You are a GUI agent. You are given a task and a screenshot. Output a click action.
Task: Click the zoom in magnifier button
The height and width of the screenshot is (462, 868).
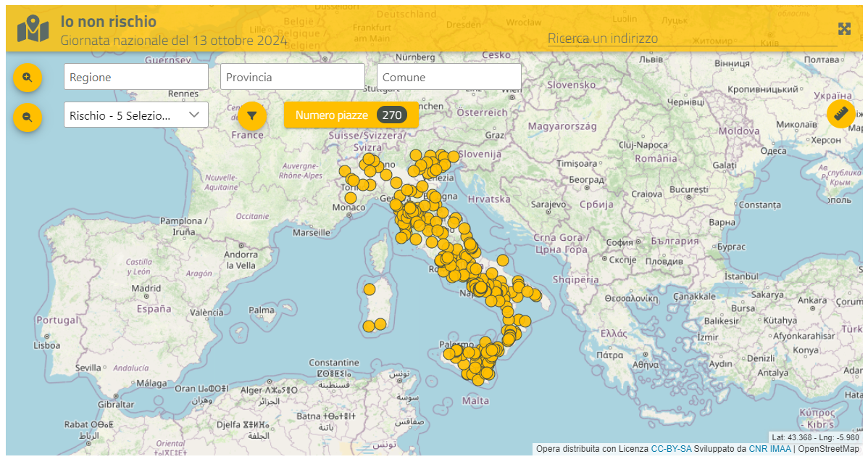coord(28,77)
